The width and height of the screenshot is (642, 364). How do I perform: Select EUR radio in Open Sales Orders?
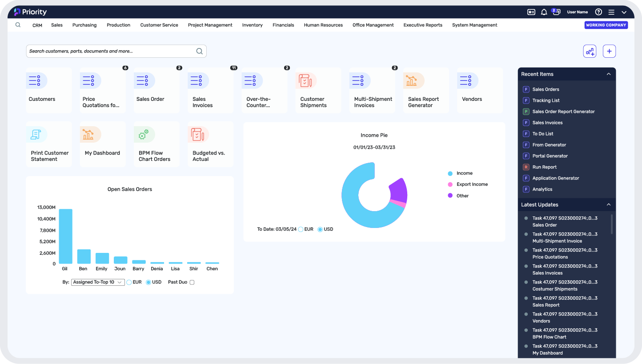click(129, 282)
